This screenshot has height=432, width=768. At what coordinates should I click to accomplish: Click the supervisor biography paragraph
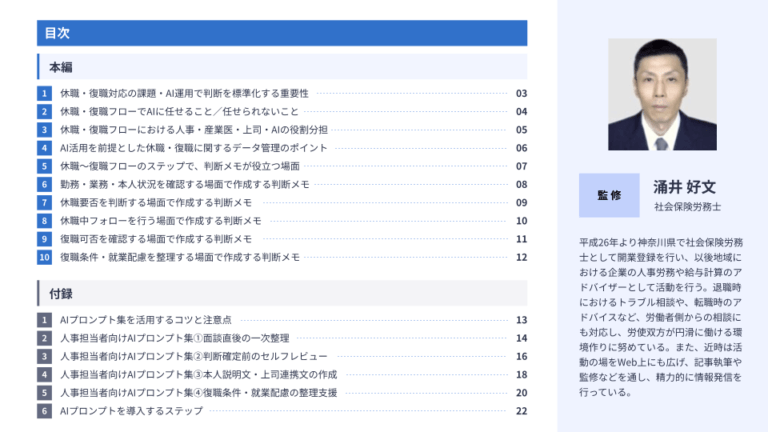[x=661, y=317]
